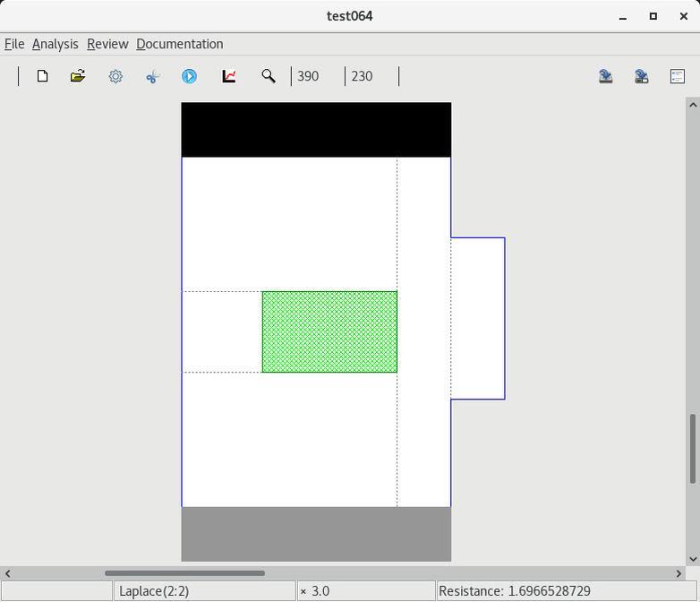
Task: Open the properties list panel icon
Action: (x=678, y=76)
